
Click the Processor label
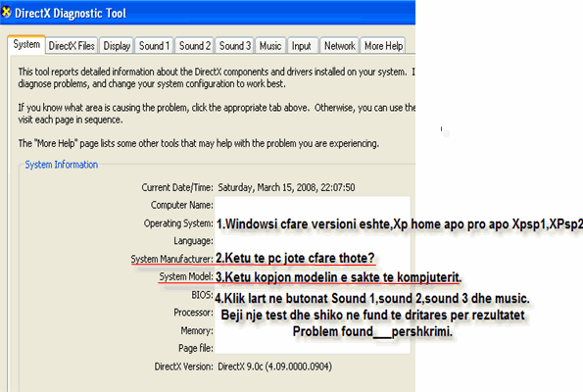193,313
